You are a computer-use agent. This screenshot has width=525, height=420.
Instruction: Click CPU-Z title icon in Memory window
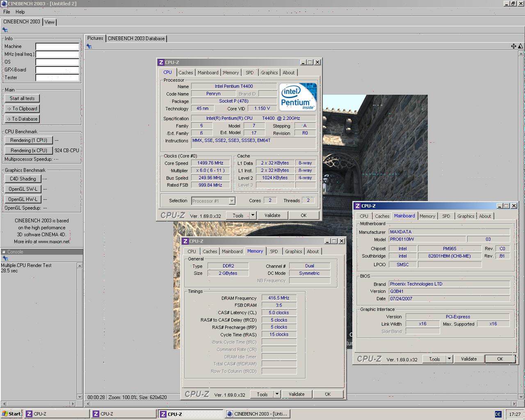point(185,241)
